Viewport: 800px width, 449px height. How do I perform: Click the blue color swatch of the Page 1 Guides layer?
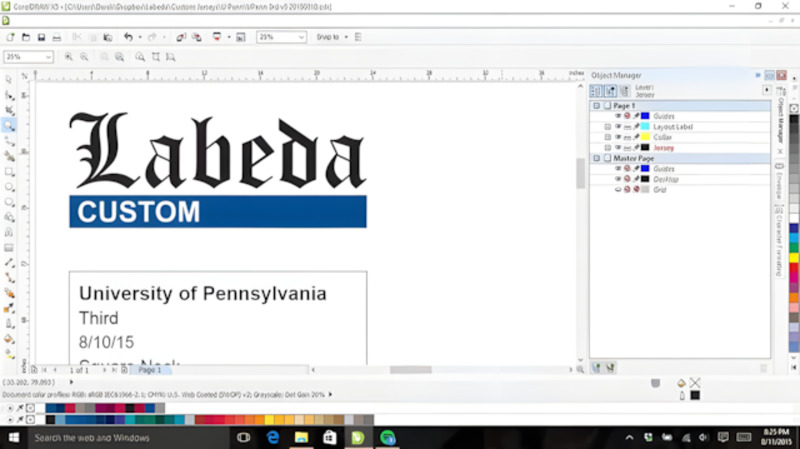(645, 117)
